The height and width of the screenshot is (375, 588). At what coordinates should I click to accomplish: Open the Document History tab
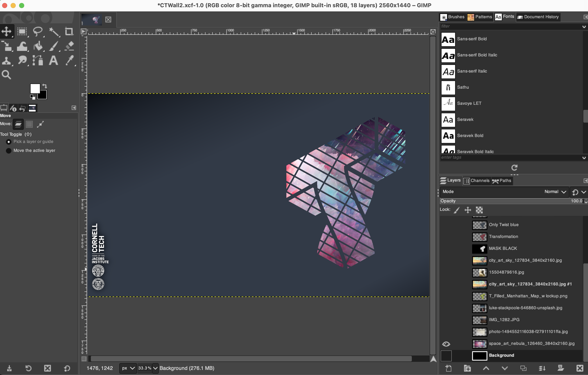pyautogui.click(x=538, y=17)
